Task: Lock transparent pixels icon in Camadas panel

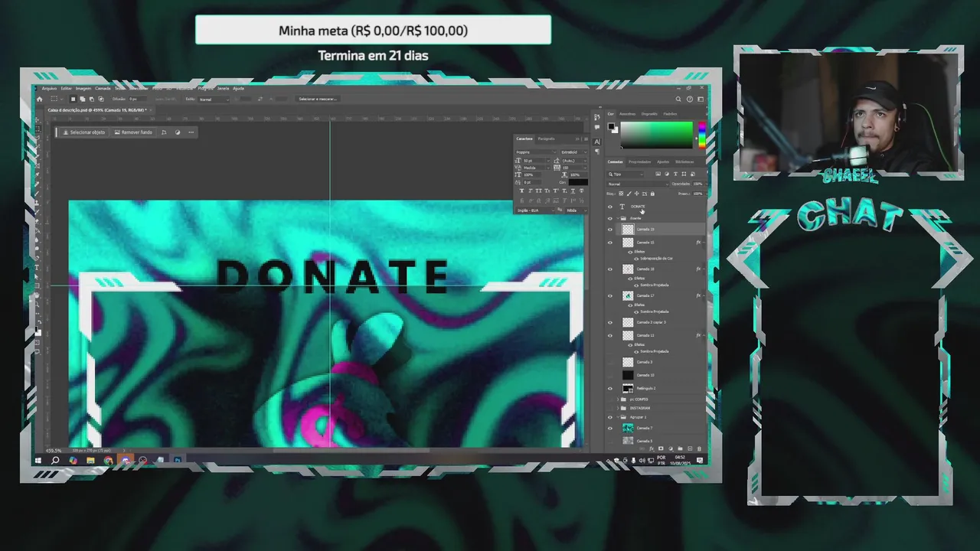Action: click(x=621, y=194)
